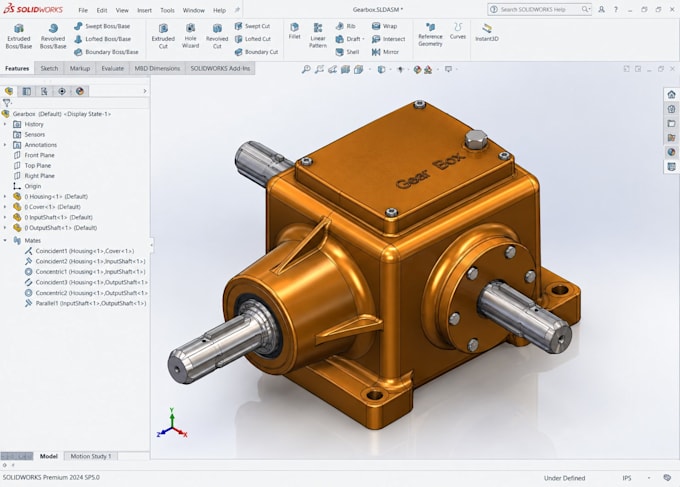The height and width of the screenshot is (487, 680).
Task: Toggle Instant3D mode
Action: pyautogui.click(x=487, y=33)
